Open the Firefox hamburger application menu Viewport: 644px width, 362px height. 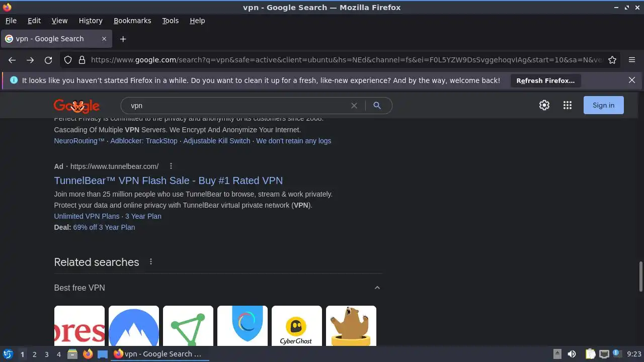tap(632, 60)
